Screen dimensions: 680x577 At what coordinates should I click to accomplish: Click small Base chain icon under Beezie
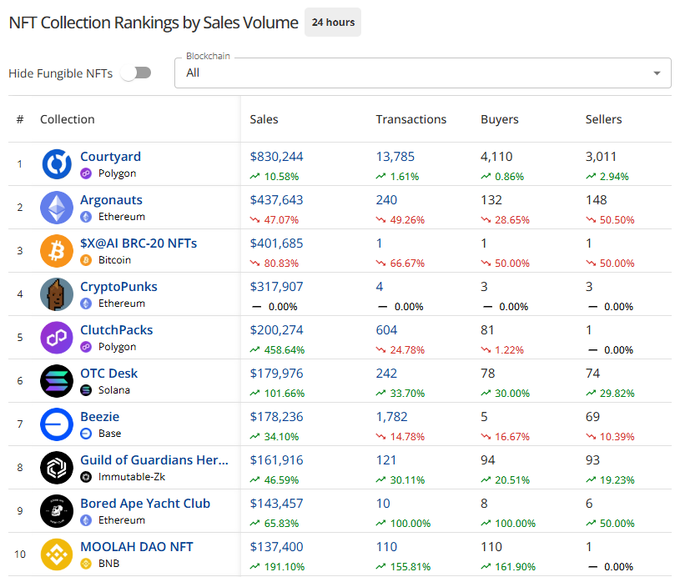tap(86, 433)
